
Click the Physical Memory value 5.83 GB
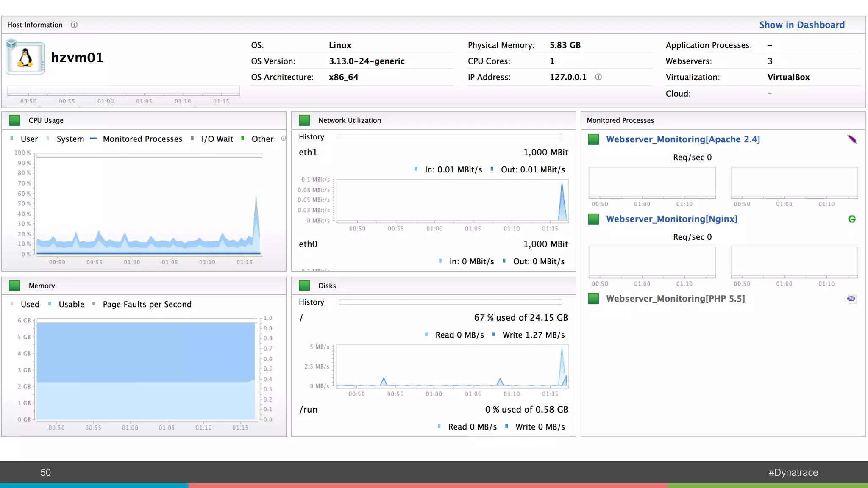[x=565, y=45]
